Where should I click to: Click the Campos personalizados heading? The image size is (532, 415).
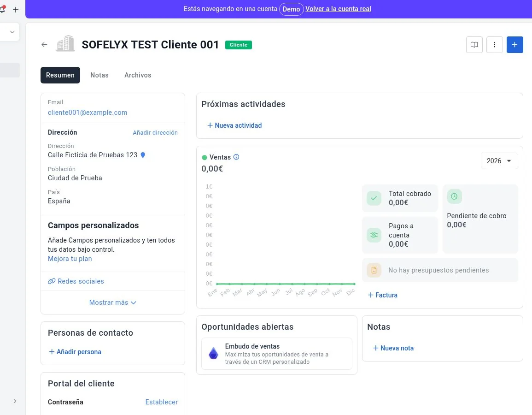pos(94,225)
